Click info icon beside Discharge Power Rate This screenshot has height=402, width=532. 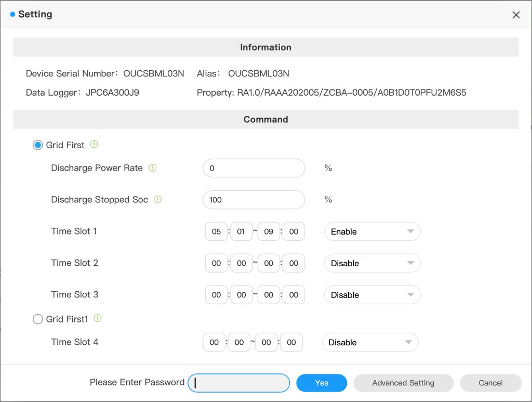(x=153, y=168)
